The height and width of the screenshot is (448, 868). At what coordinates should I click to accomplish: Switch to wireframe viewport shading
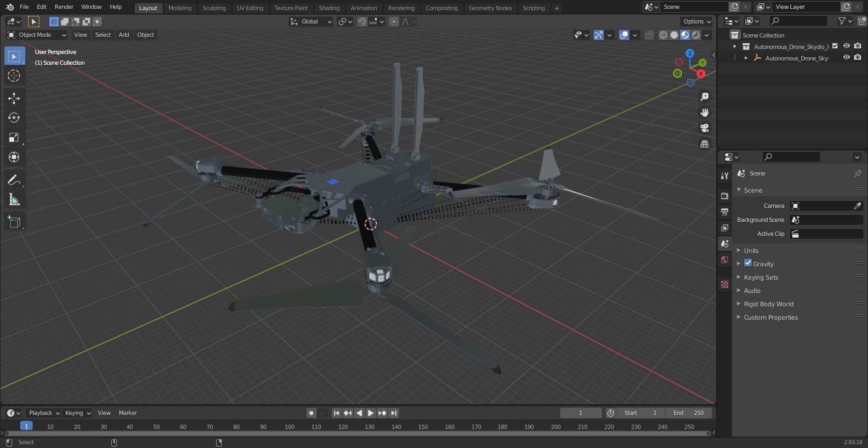[x=663, y=35]
